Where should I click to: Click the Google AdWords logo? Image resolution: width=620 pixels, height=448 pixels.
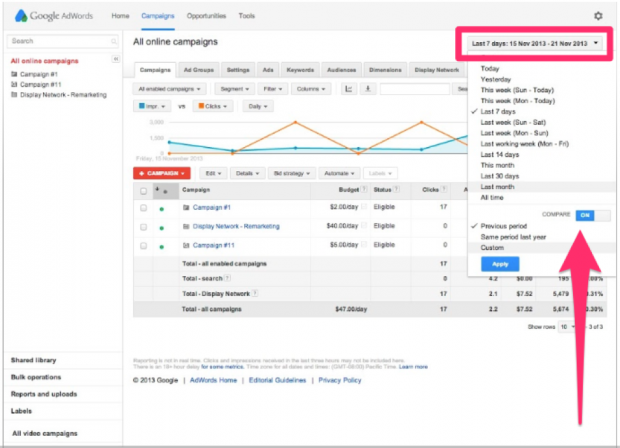pyautogui.click(x=54, y=16)
